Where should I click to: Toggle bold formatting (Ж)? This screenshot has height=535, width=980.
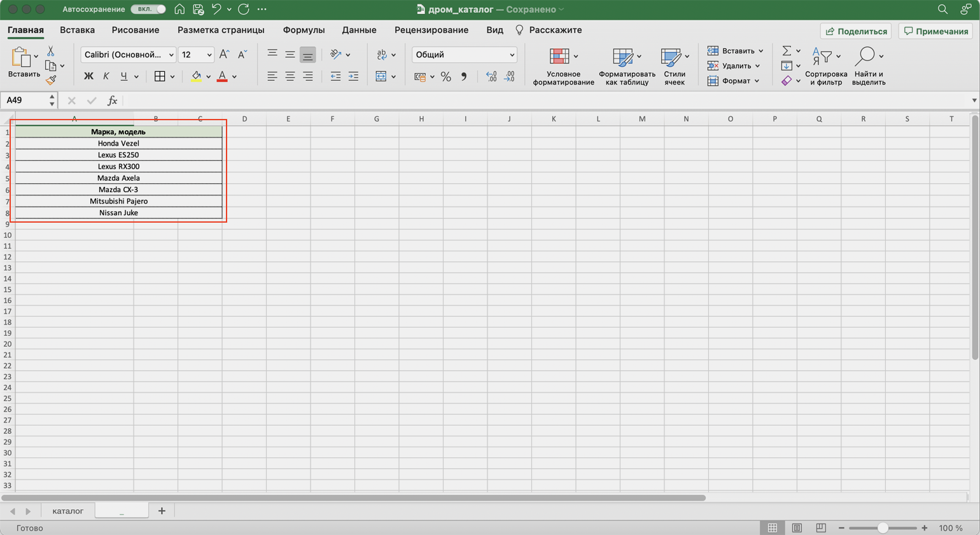click(x=88, y=76)
